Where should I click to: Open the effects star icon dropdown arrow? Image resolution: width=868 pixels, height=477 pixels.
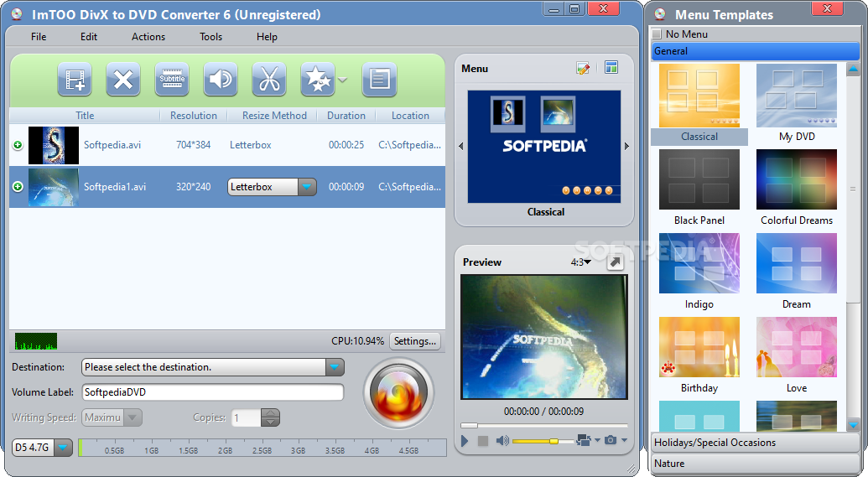[x=343, y=80]
